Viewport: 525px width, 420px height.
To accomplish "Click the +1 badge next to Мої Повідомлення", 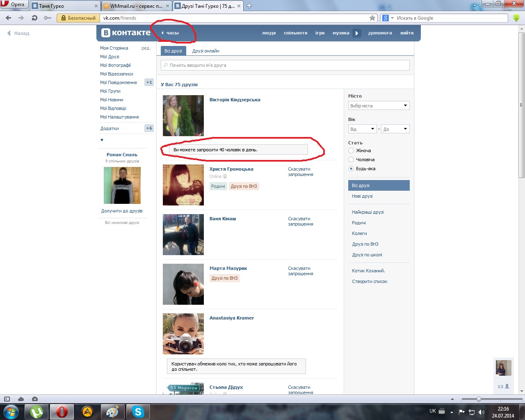I will click(x=149, y=82).
